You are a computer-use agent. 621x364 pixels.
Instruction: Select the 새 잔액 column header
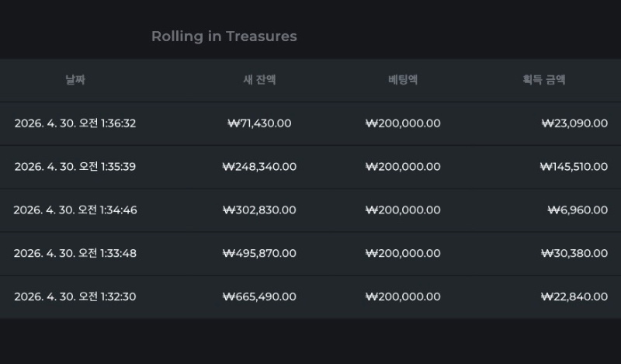(259, 79)
